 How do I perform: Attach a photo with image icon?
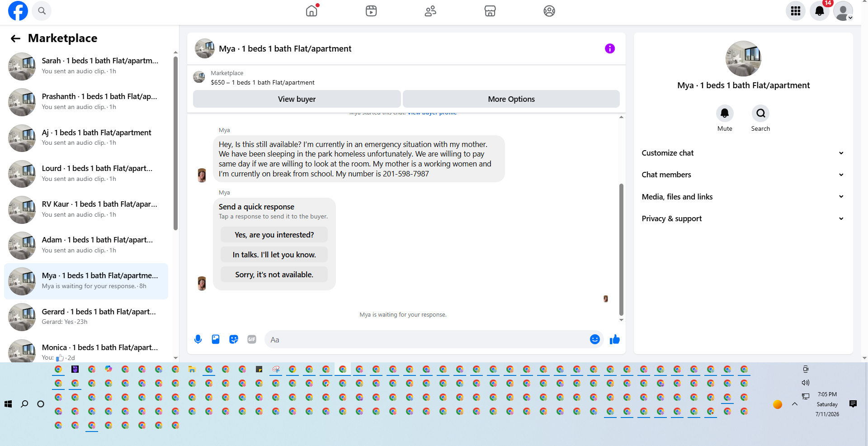coord(216,339)
